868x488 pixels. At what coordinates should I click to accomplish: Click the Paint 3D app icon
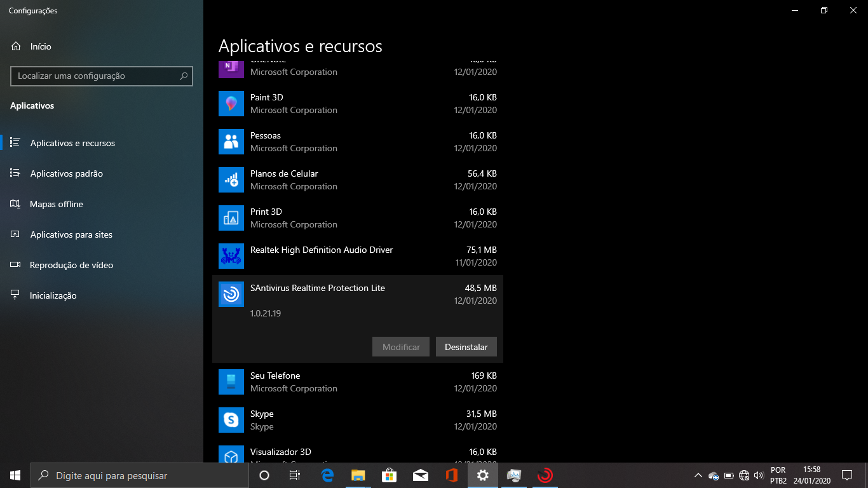[x=231, y=104]
